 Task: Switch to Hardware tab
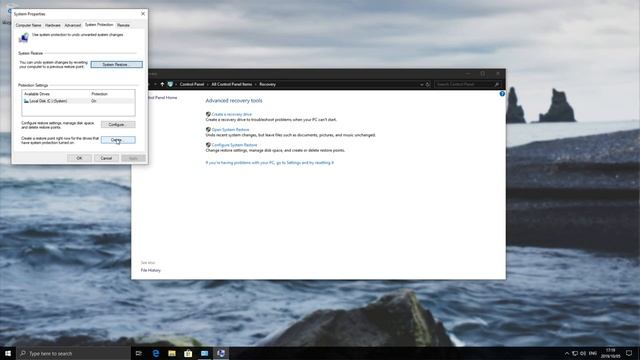53,25
